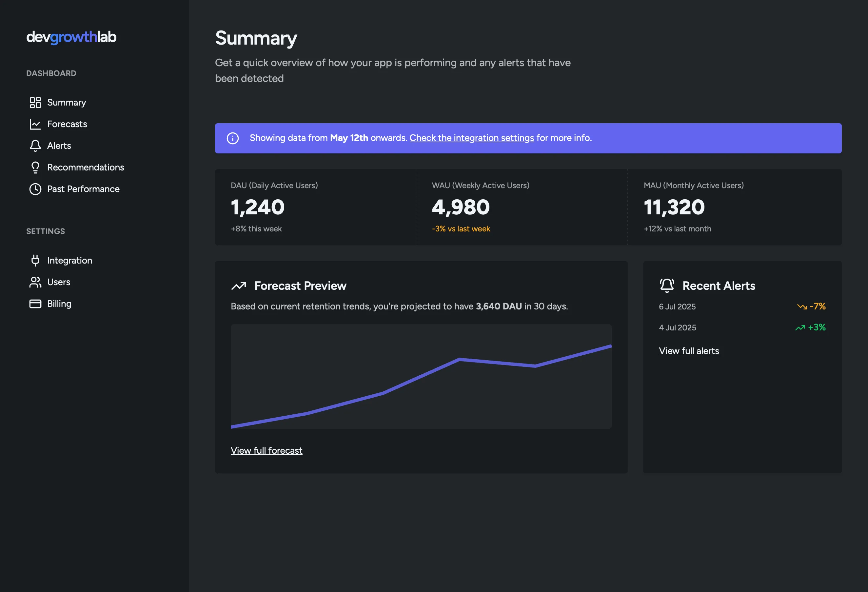The image size is (868, 592).
Task: Select the Forecasts sidebar entry
Action: [x=67, y=124]
